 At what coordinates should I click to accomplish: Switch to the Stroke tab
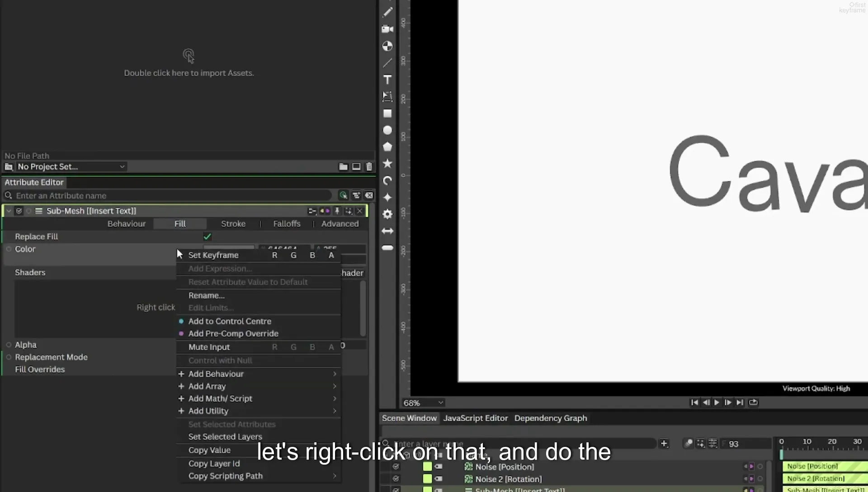[233, 224]
